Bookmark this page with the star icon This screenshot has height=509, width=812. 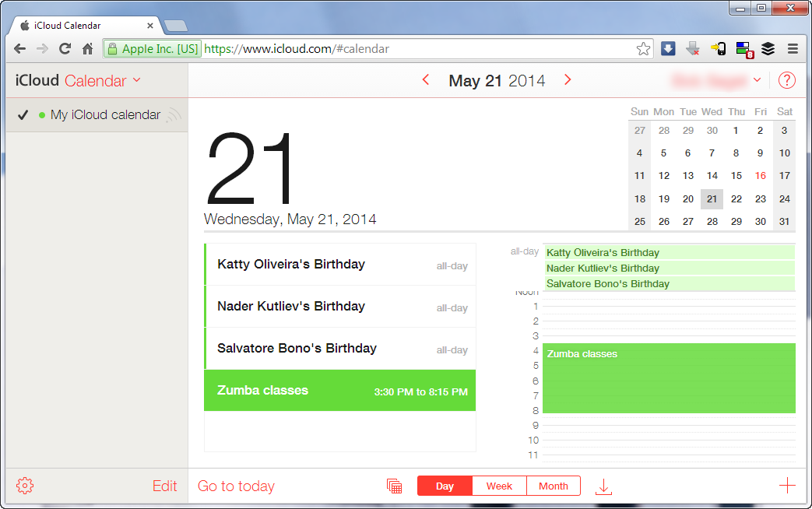coord(643,49)
